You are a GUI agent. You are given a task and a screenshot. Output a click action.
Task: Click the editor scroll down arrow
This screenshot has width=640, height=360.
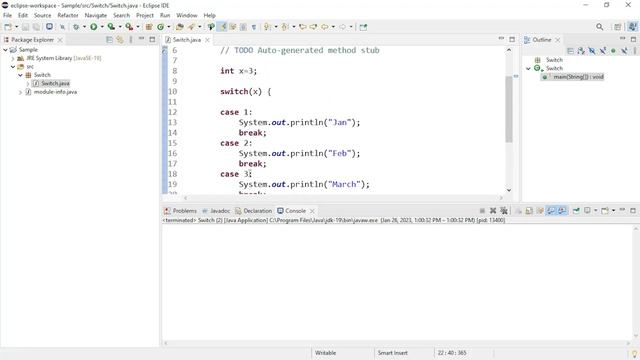[x=509, y=190]
